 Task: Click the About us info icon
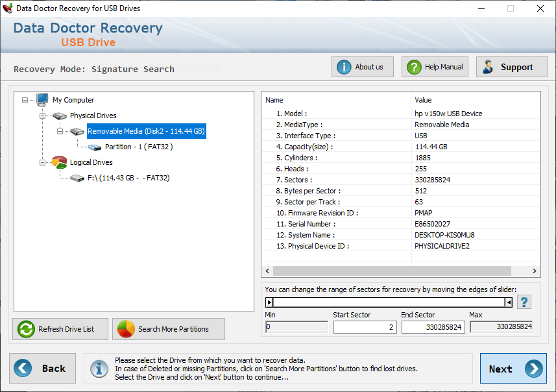point(344,67)
